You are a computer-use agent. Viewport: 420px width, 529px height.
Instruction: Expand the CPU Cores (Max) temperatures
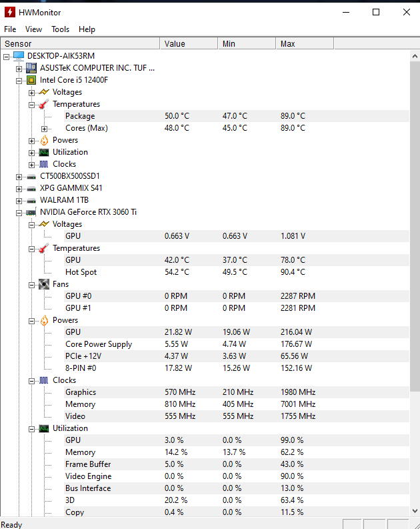(44, 129)
